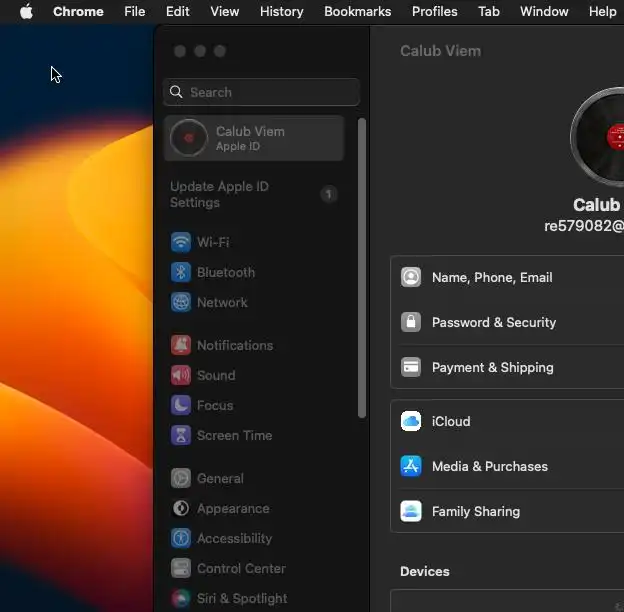Click the Wi-Fi icon in sidebar
Image resolution: width=624 pixels, height=612 pixels.
(x=181, y=242)
